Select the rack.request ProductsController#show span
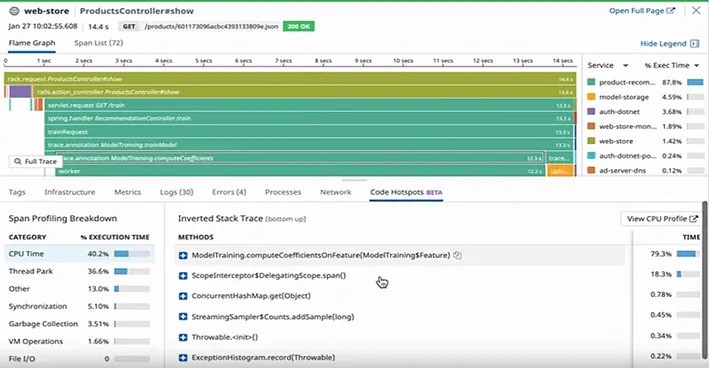 tap(290, 79)
